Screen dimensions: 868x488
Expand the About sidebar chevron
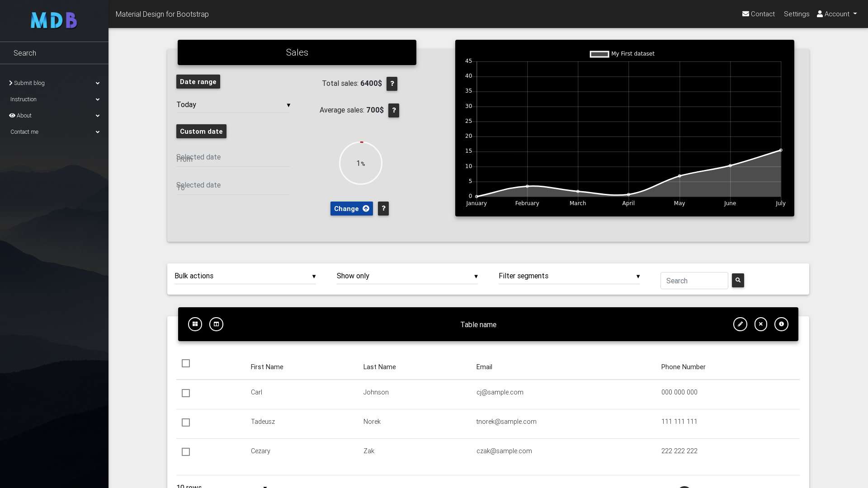(x=98, y=116)
